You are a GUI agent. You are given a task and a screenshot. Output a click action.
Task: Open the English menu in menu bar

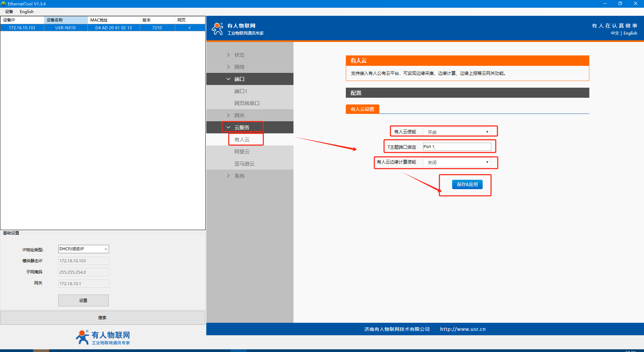coord(26,11)
